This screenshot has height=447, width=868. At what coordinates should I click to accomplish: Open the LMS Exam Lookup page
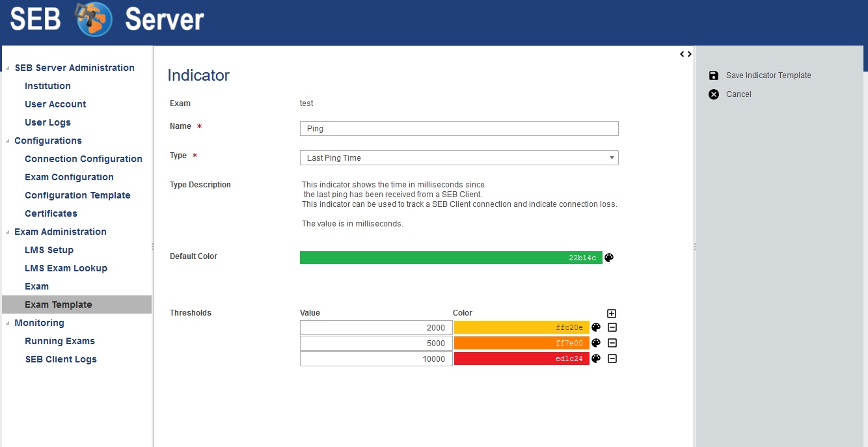(66, 267)
